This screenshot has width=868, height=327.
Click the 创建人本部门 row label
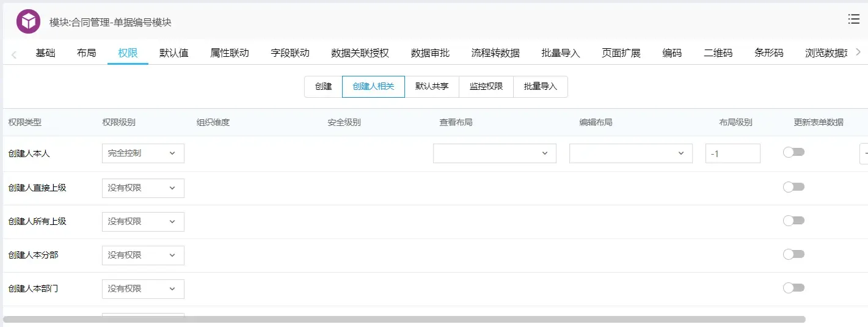point(33,288)
